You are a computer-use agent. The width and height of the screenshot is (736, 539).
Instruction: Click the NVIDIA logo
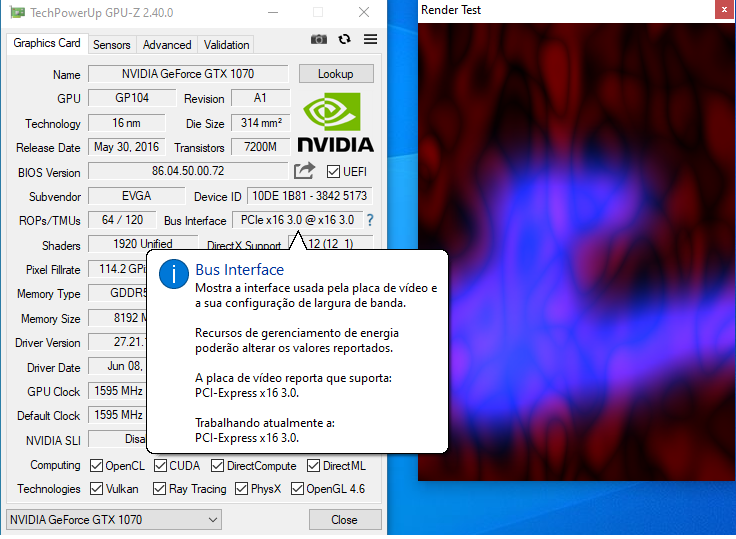335,123
